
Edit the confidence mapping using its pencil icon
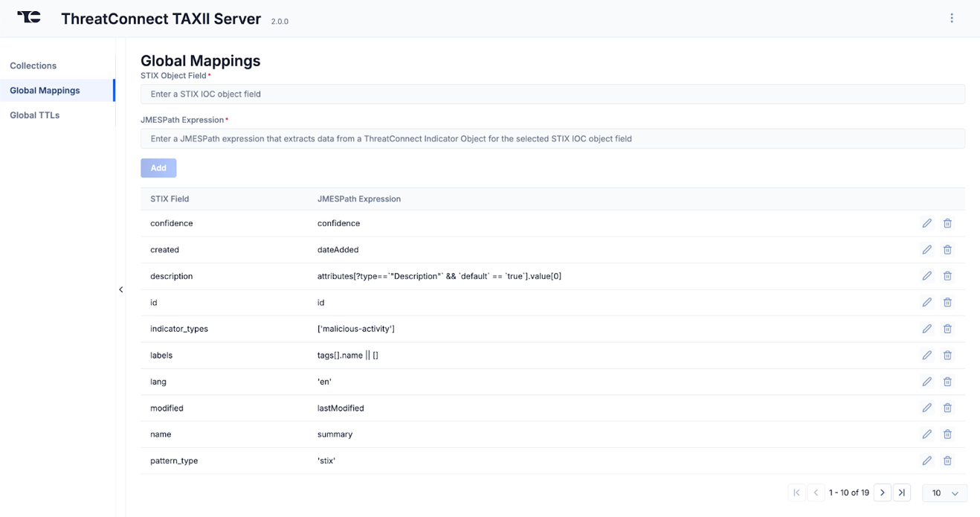926,222
